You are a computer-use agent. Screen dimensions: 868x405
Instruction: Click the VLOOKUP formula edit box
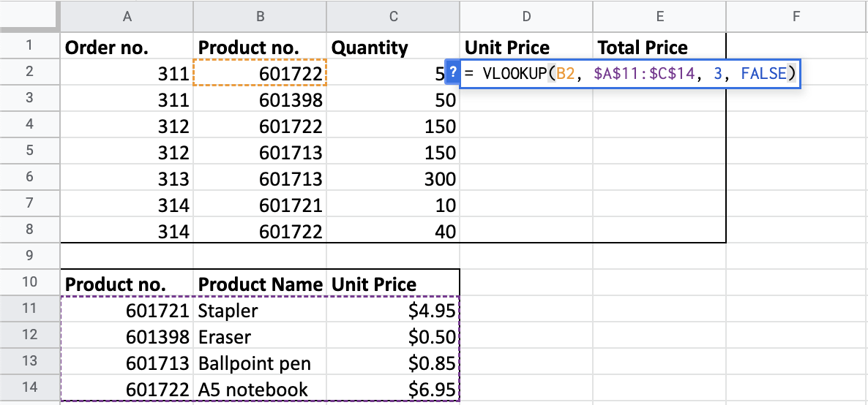tap(631, 72)
